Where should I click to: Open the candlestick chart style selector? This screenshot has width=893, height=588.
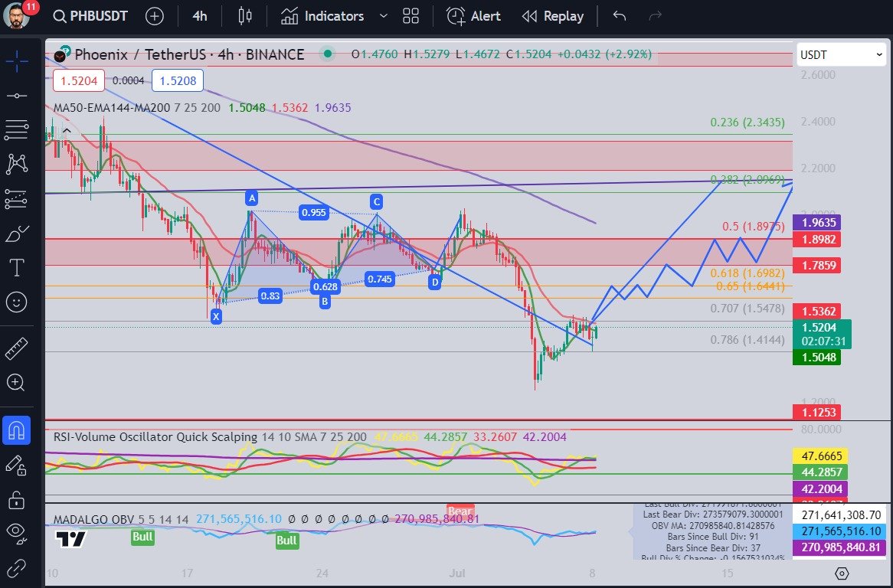point(245,16)
